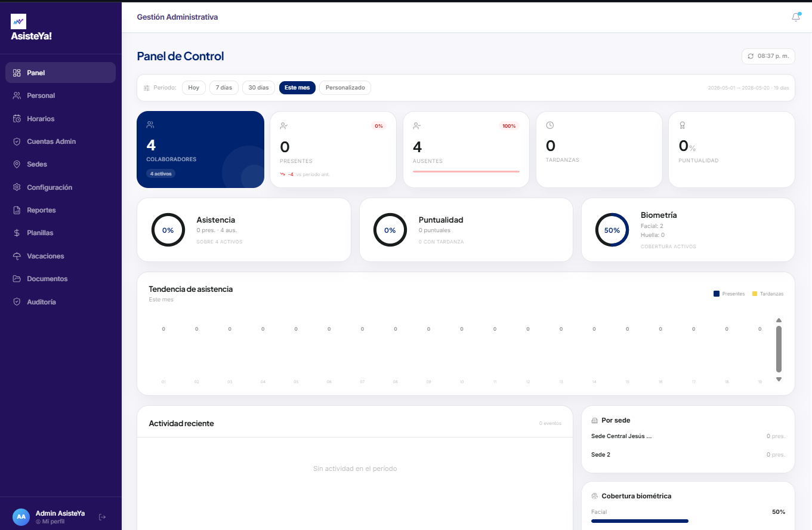The height and width of the screenshot is (530, 812).
Task: Refresh using the 08:37 p. m. button
Action: tap(768, 56)
